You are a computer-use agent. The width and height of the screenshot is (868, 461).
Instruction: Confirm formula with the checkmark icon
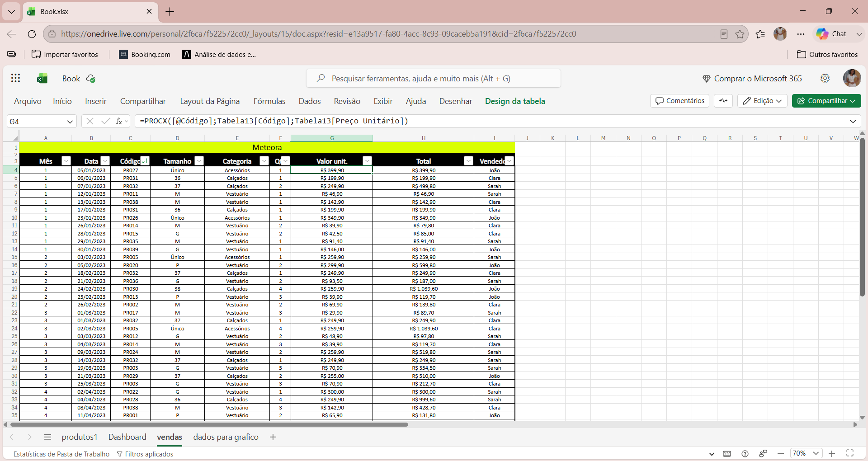105,121
